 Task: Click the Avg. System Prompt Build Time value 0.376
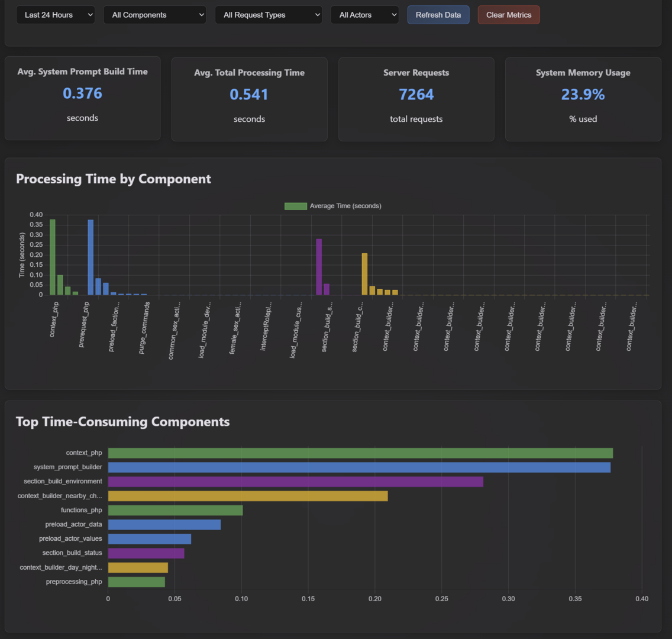[x=82, y=93]
